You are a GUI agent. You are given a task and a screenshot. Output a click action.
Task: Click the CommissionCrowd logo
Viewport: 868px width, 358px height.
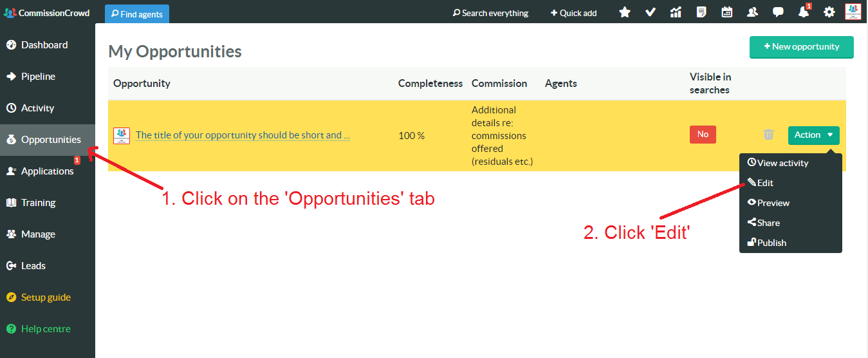46,13
